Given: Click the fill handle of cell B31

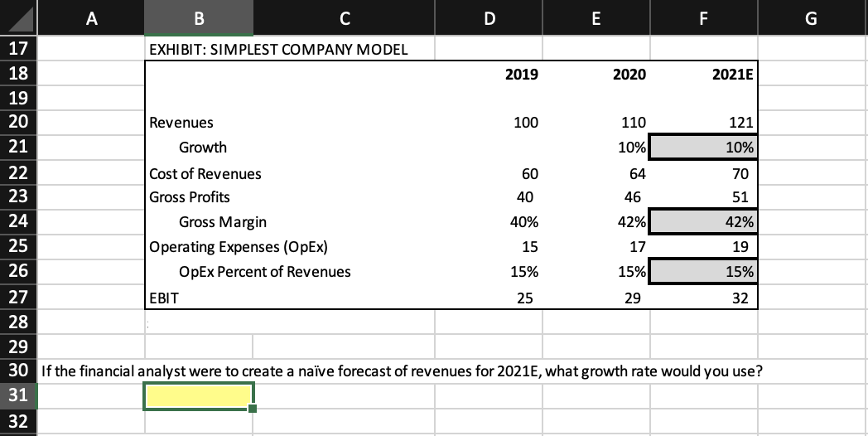Looking at the screenshot, I should click(253, 409).
